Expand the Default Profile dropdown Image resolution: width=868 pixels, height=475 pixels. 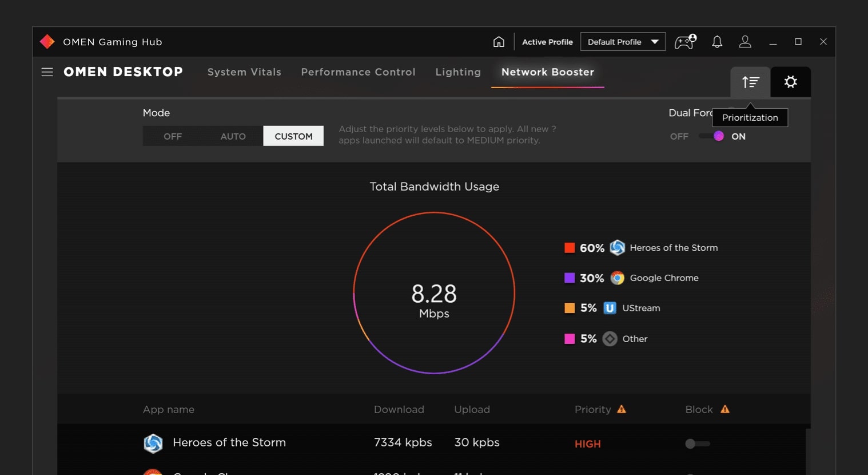tap(623, 42)
